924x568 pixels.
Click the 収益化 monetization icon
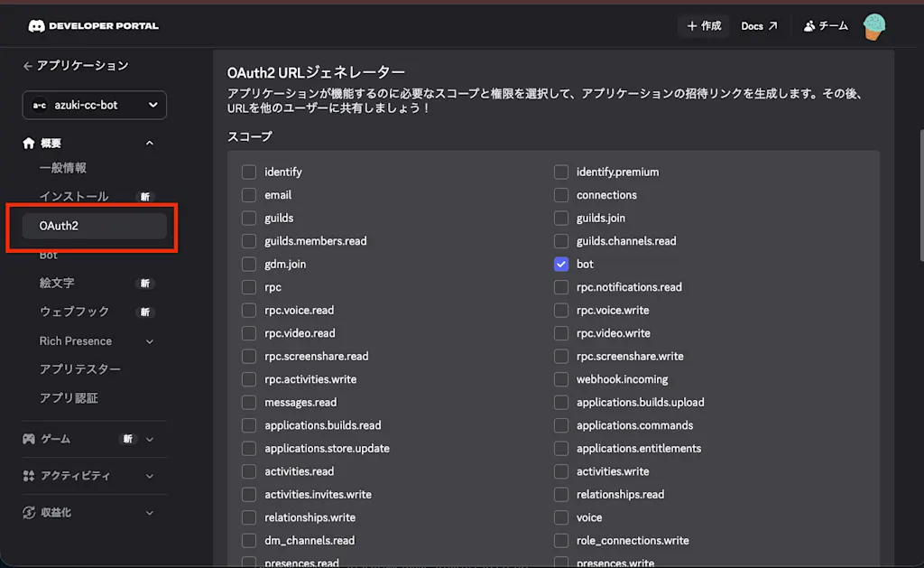coord(28,513)
